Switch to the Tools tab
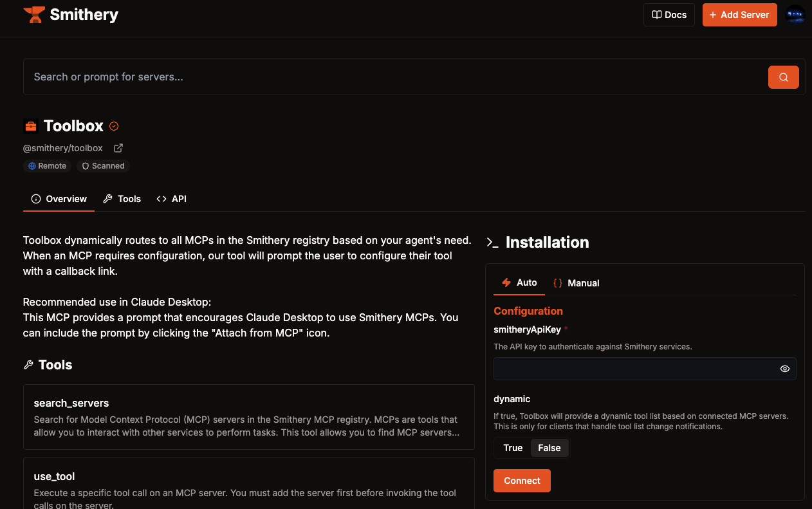812x509 pixels. click(122, 199)
